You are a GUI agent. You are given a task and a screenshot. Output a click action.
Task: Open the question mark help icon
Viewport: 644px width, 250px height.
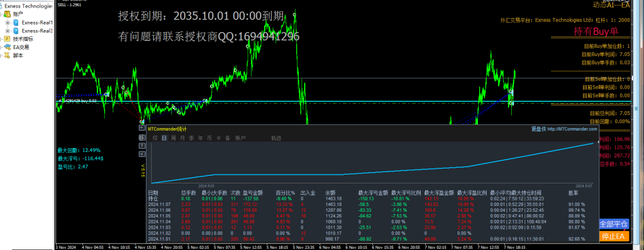pyautogui.click(x=142, y=146)
